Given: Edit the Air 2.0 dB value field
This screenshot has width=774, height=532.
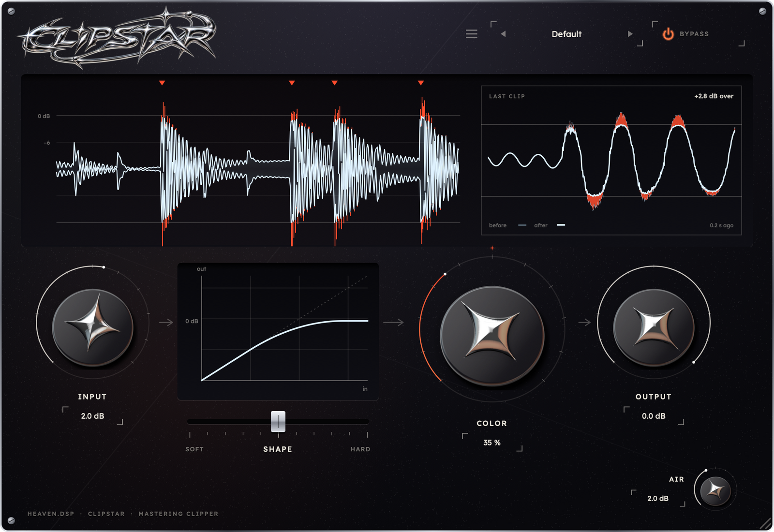Looking at the screenshot, I should [658, 498].
